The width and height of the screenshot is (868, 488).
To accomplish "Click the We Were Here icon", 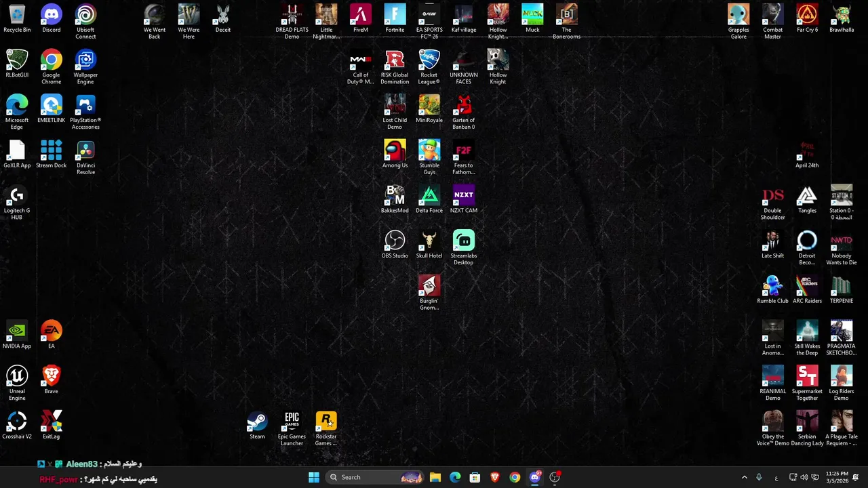I will click(189, 22).
